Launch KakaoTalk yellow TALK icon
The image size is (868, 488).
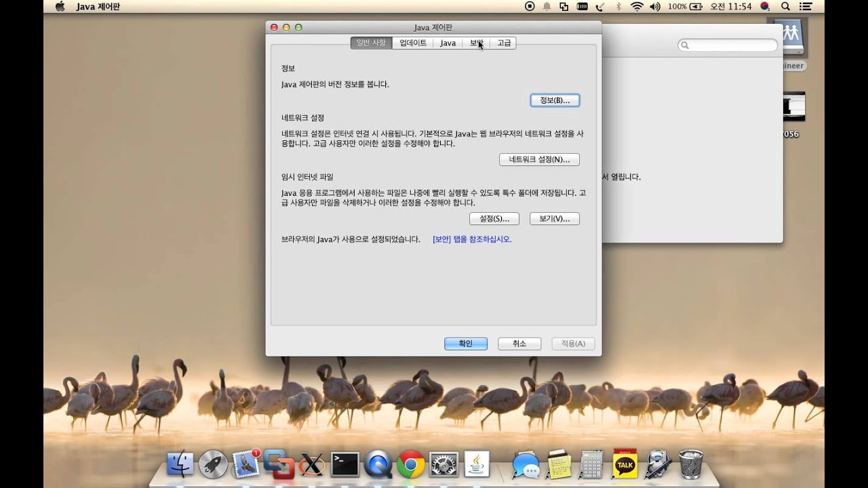point(625,464)
